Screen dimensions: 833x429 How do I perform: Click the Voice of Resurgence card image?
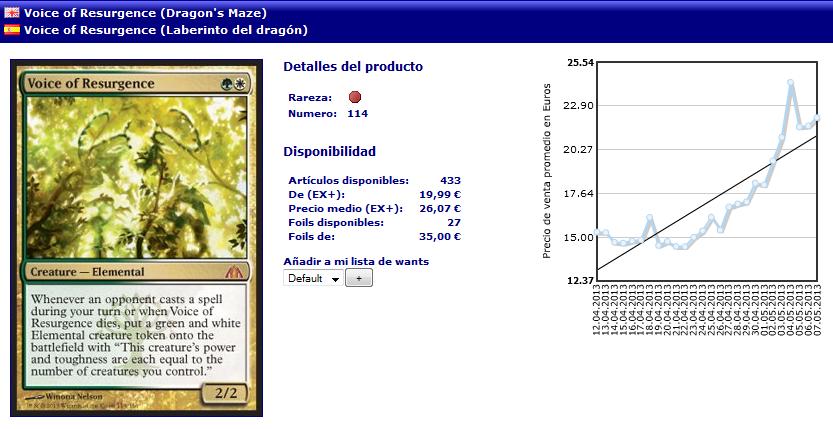[137, 238]
